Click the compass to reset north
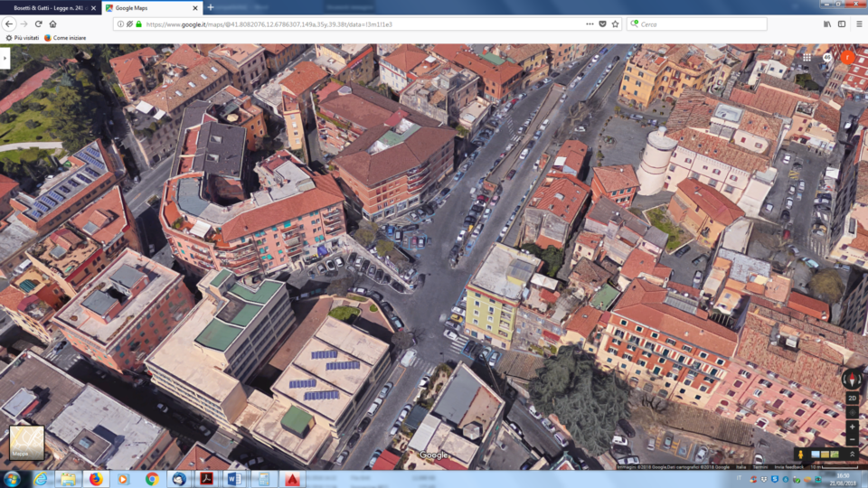The image size is (868, 488). pyautogui.click(x=852, y=379)
